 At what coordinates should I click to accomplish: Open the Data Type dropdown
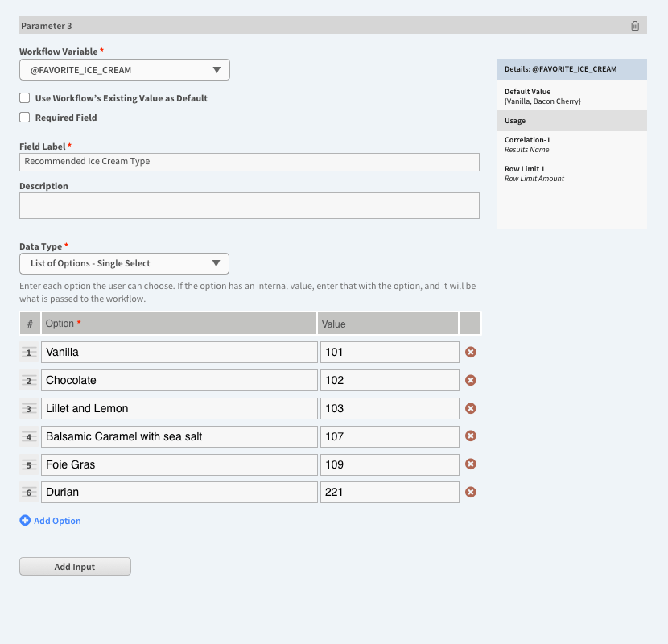point(124,263)
